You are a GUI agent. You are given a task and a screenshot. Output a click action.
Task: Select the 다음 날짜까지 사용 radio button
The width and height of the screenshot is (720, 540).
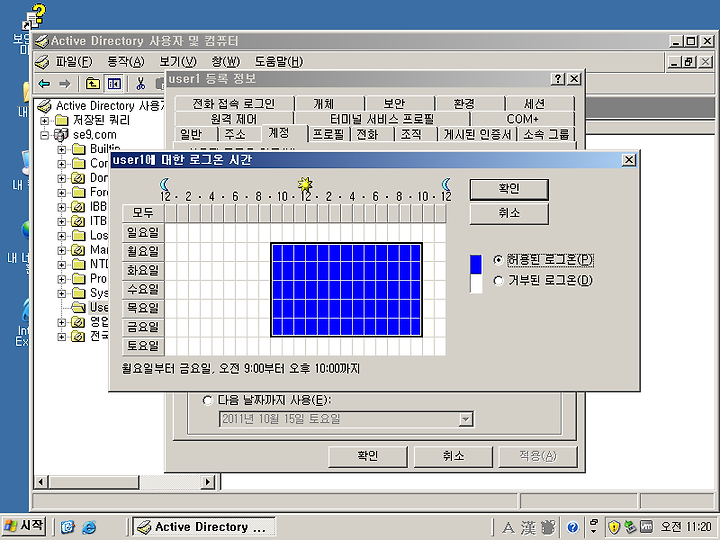click(x=208, y=400)
